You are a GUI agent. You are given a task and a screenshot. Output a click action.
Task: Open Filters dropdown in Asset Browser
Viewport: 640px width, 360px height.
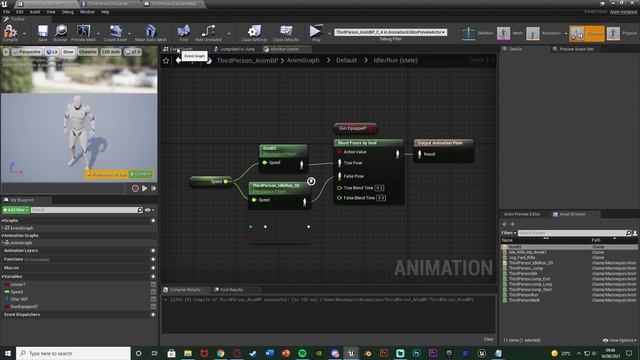tap(509, 233)
